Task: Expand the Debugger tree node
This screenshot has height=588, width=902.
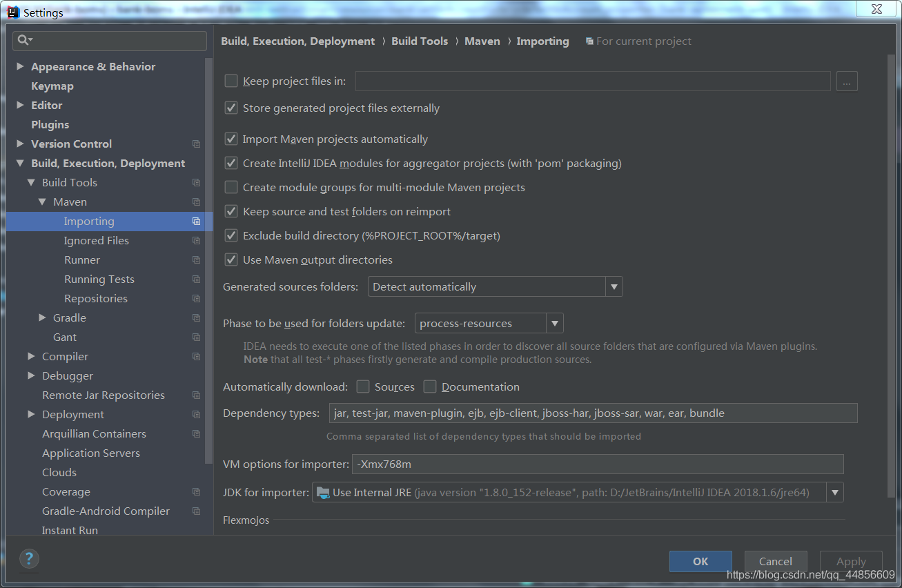Action: point(31,375)
